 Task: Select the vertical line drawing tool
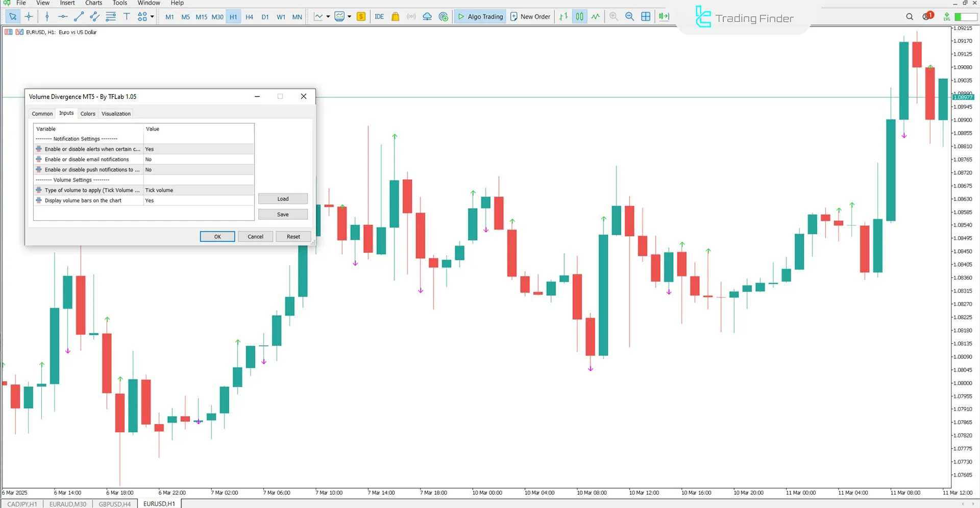pos(47,16)
